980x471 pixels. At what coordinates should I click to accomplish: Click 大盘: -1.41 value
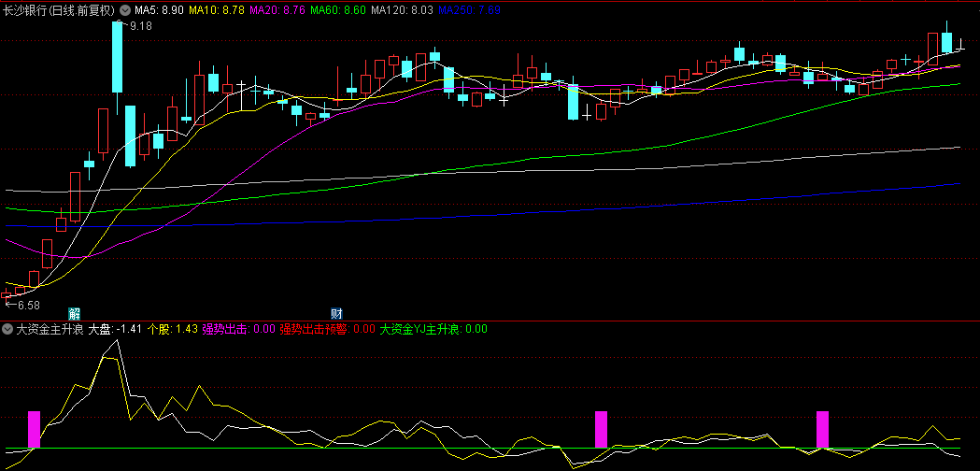point(116,329)
